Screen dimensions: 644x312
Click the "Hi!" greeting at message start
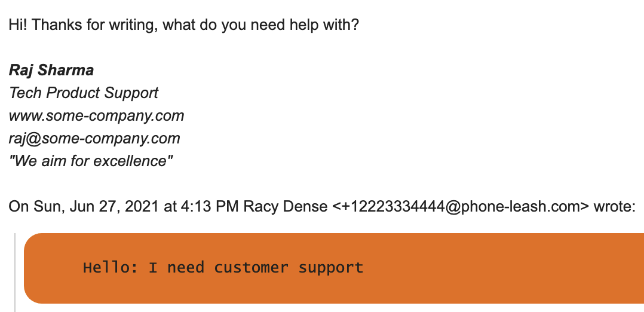click(x=18, y=25)
